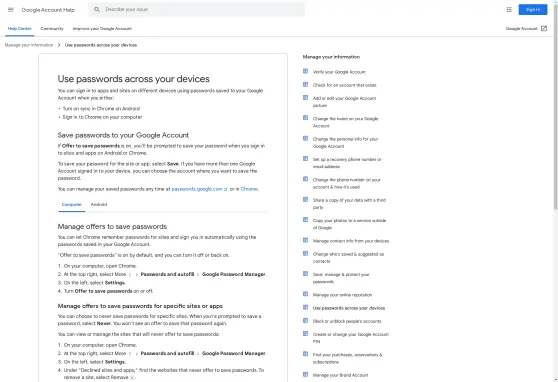558x382 pixels.
Task: Click the icon beside Find your purchases, reservations
Action: pos(305,354)
